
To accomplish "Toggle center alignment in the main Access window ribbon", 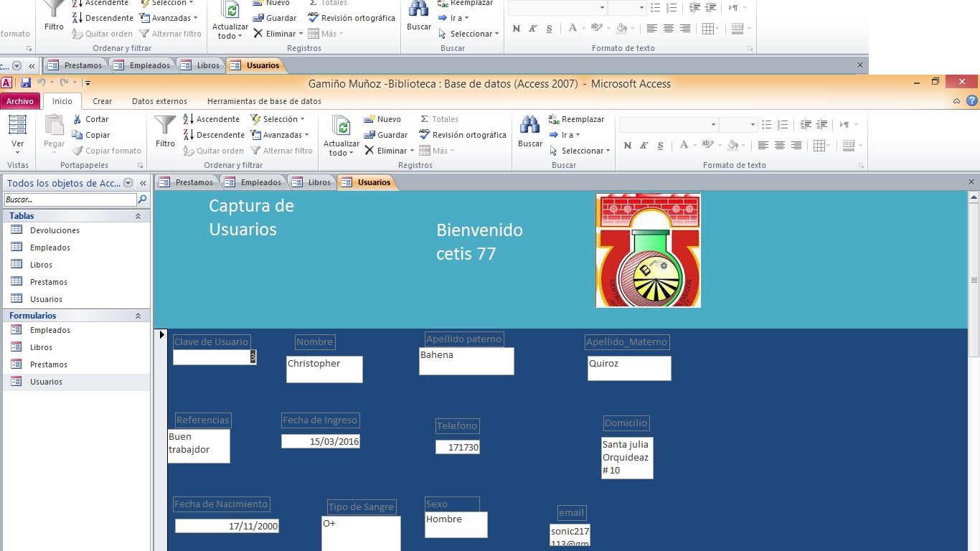I will point(780,146).
